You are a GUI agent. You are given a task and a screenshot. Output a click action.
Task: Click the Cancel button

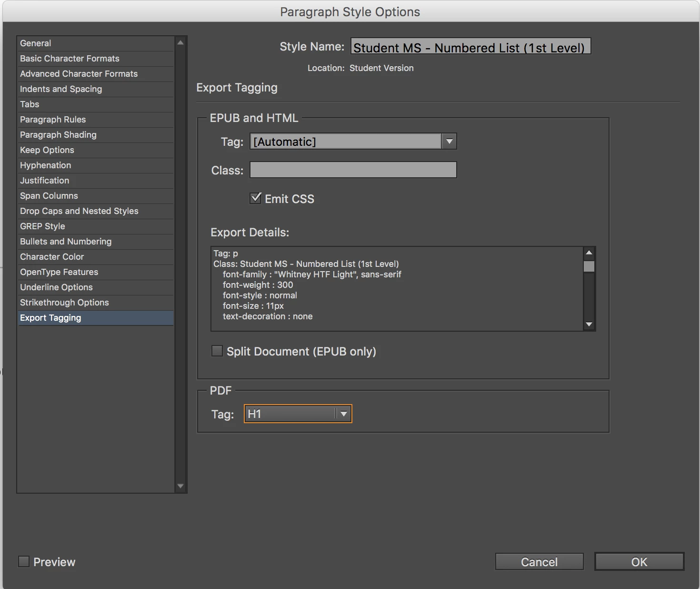[x=539, y=562]
